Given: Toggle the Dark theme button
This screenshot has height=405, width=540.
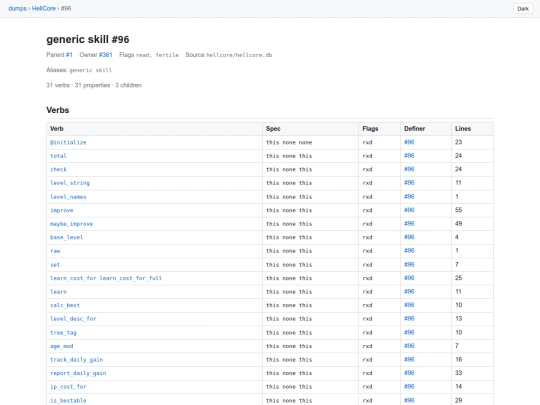Looking at the screenshot, I should point(523,9).
